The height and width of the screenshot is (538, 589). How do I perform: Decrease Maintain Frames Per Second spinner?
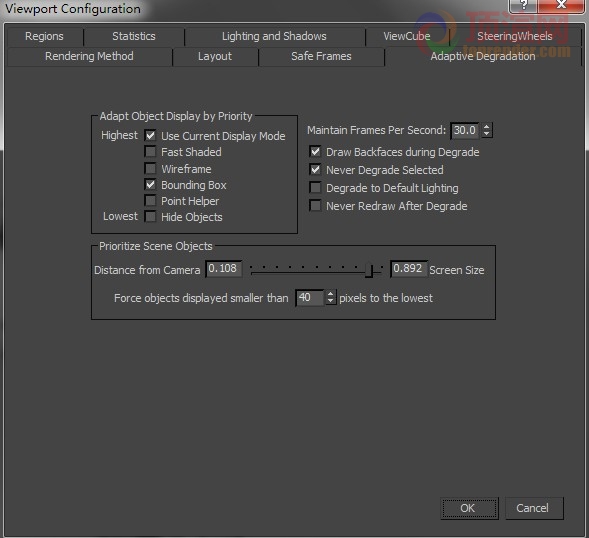pyautogui.click(x=487, y=134)
